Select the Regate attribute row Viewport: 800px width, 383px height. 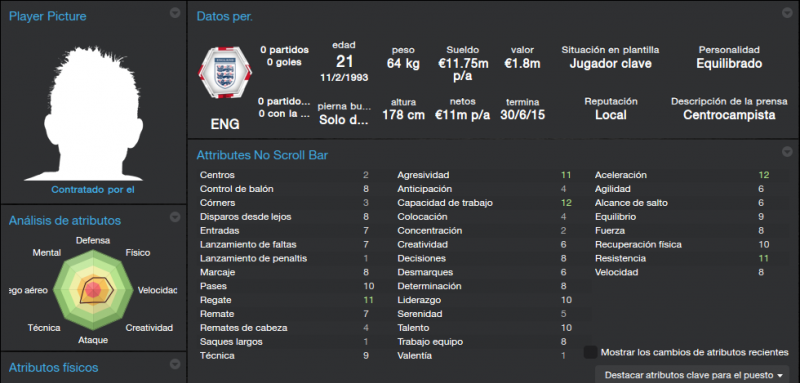pyautogui.click(x=287, y=300)
